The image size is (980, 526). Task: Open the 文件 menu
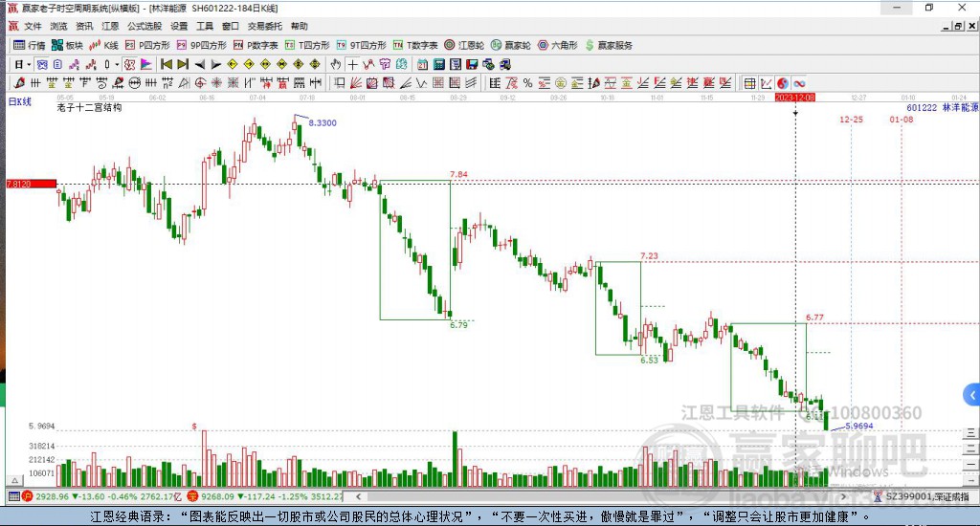pos(33,26)
